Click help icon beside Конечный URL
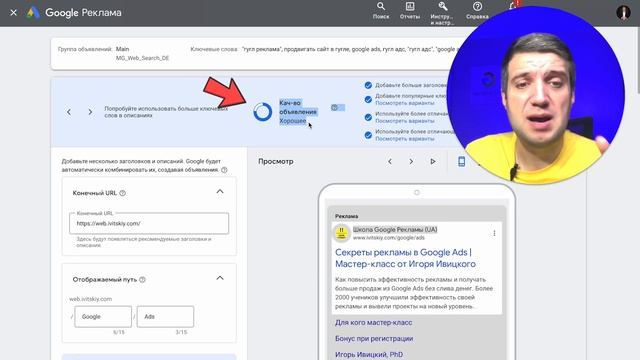640x360 pixels. point(122,193)
